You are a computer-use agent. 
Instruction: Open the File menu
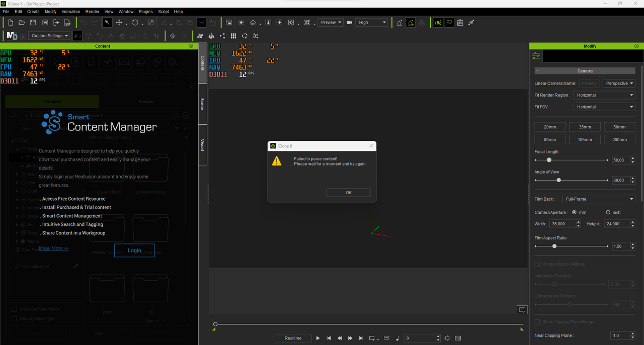[x=6, y=12]
